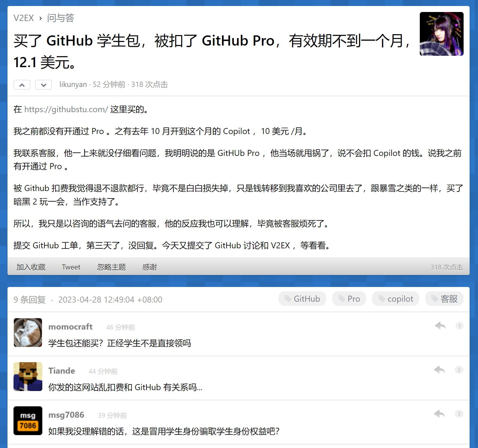
Task: Click 忽略主题 to ignore this topic
Action: (111, 267)
